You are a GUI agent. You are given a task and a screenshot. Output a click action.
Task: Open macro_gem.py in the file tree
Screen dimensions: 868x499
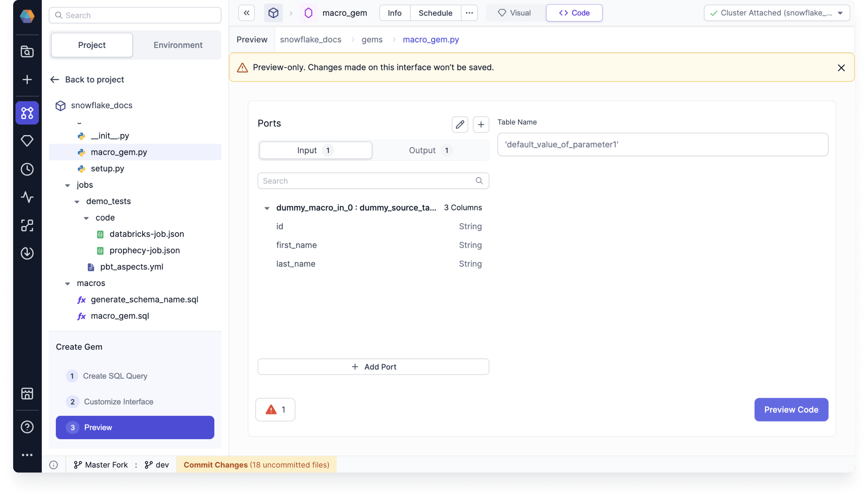pos(135,152)
